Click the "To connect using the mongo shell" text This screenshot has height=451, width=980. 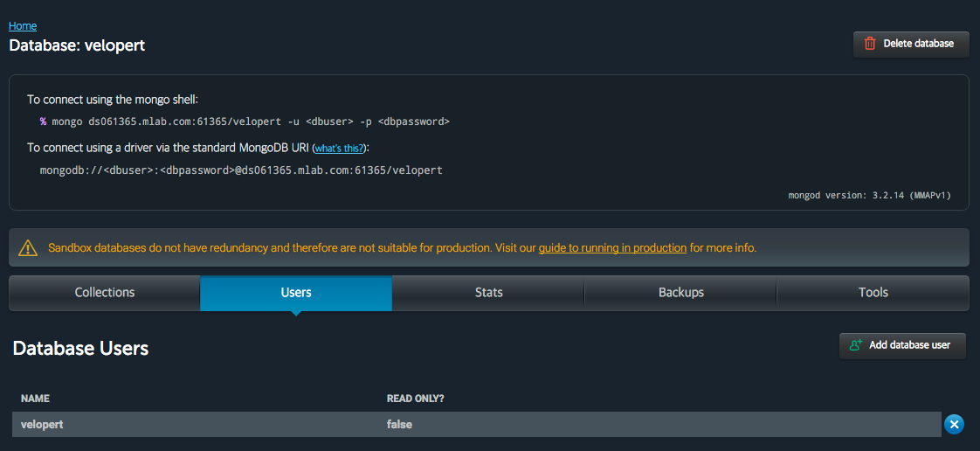click(113, 100)
